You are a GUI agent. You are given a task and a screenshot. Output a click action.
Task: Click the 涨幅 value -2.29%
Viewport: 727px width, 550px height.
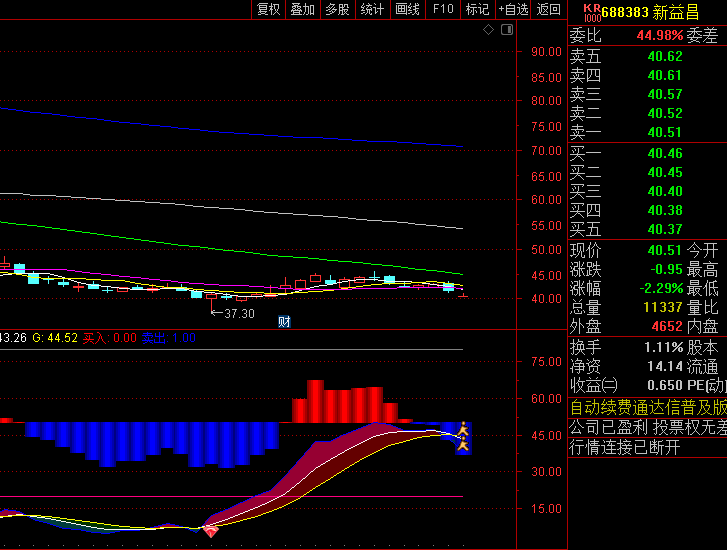[661, 288]
